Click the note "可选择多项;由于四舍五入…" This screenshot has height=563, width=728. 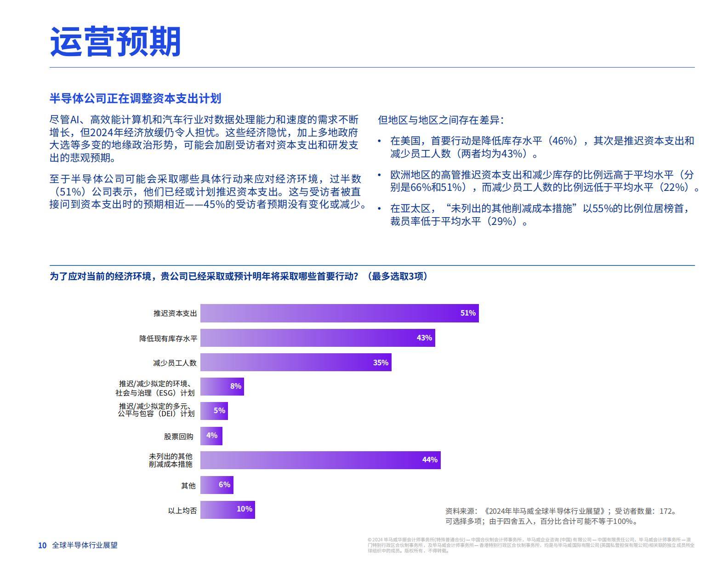[541, 522]
